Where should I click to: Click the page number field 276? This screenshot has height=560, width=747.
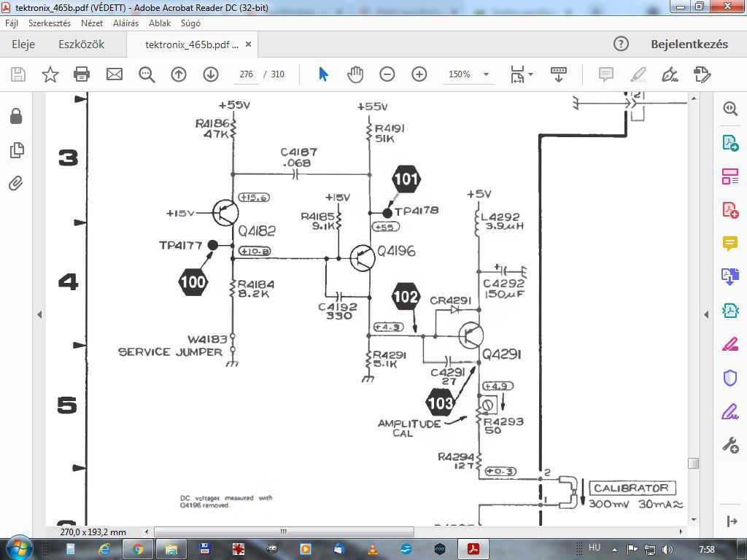tap(247, 74)
